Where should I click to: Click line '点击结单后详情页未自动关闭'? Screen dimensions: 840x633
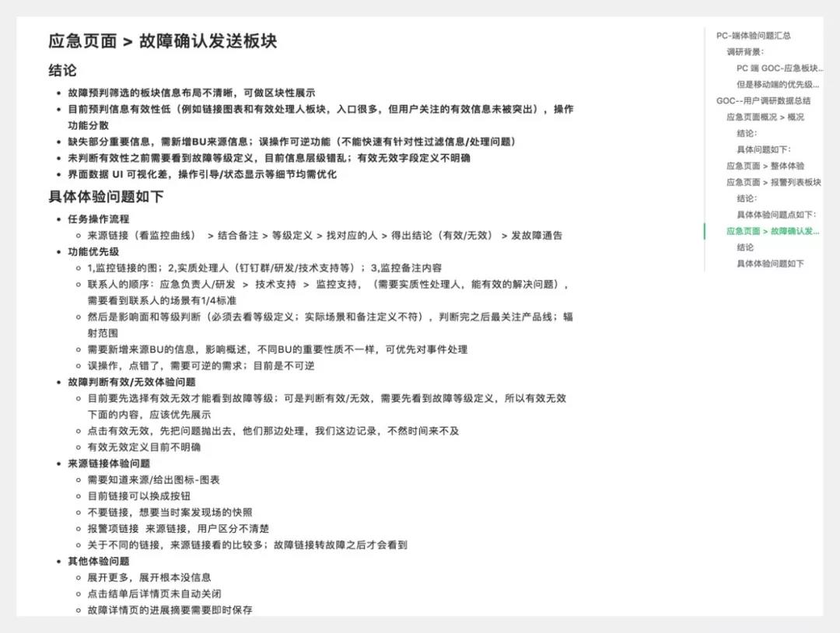click(x=154, y=594)
